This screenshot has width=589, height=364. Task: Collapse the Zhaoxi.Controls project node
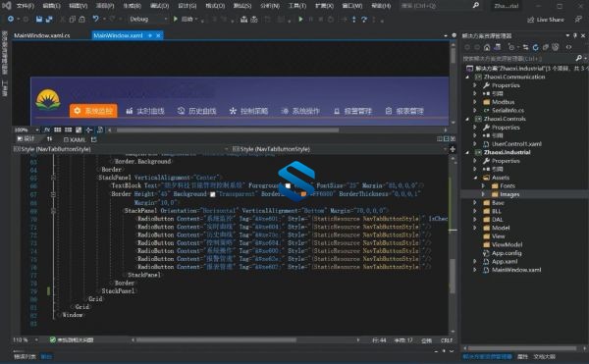click(x=467, y=119)
